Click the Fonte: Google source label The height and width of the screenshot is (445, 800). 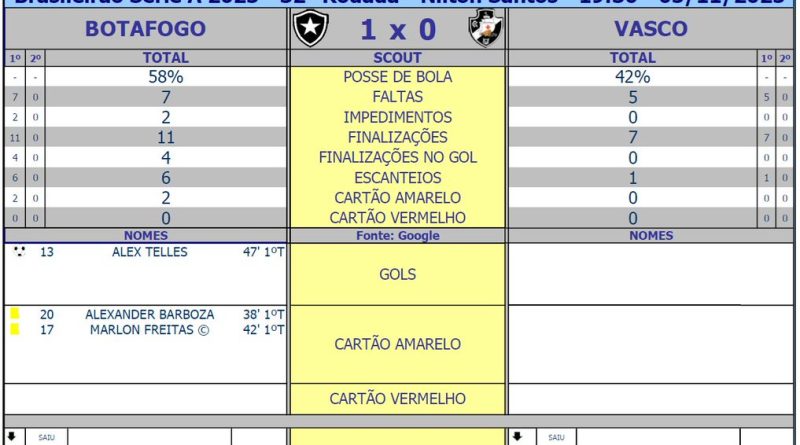point(397,236)
